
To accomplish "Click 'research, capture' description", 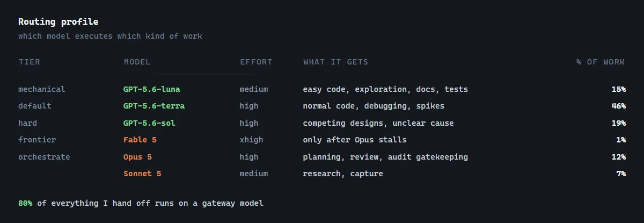I will pos(343,174).
